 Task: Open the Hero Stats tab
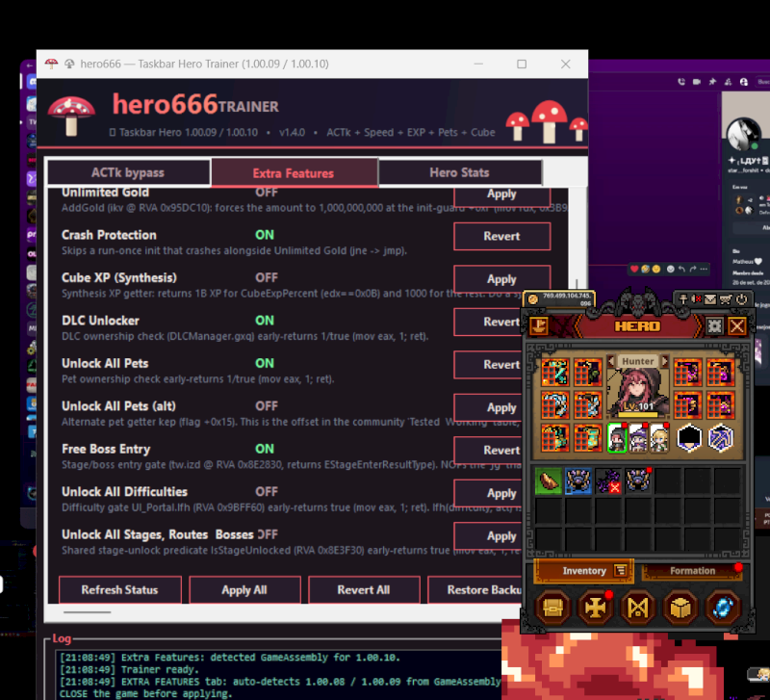pyautogui.click(x=460, y=172)
